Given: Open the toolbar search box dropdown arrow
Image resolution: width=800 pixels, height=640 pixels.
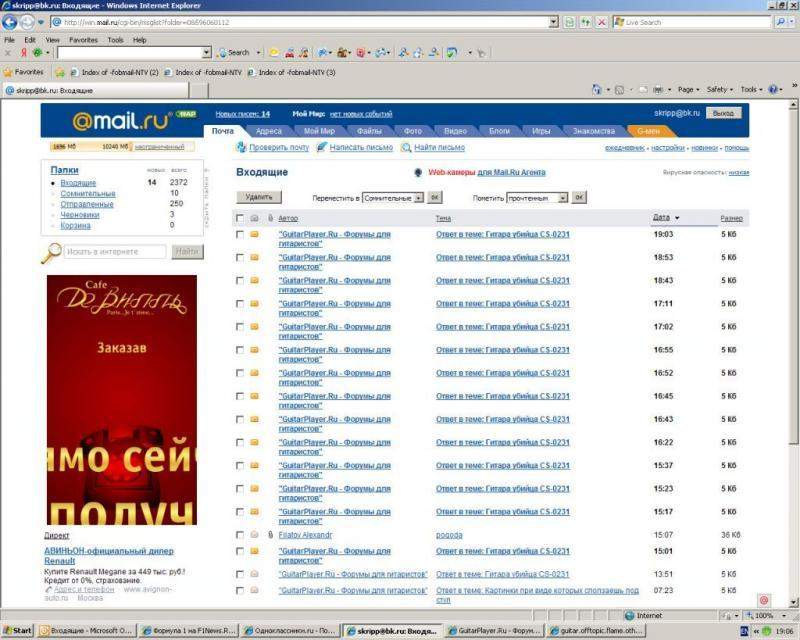Looking at the screenshot, I should (x=206, y=53).
